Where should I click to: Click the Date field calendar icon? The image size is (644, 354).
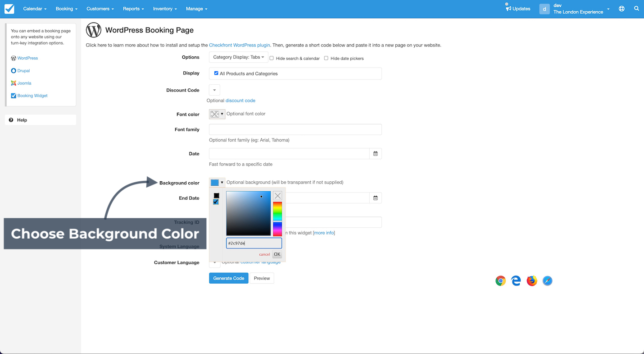[376, 154]
